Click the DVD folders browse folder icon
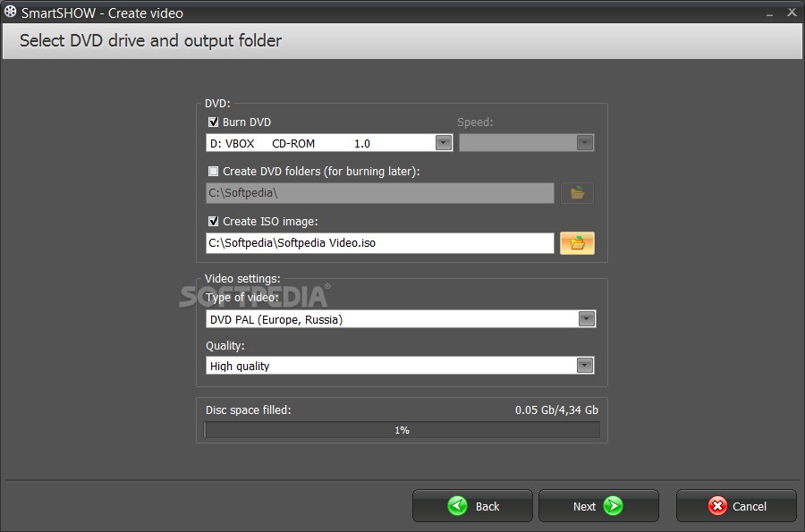The width and height of the screenshot is (805, 532). 577,193
